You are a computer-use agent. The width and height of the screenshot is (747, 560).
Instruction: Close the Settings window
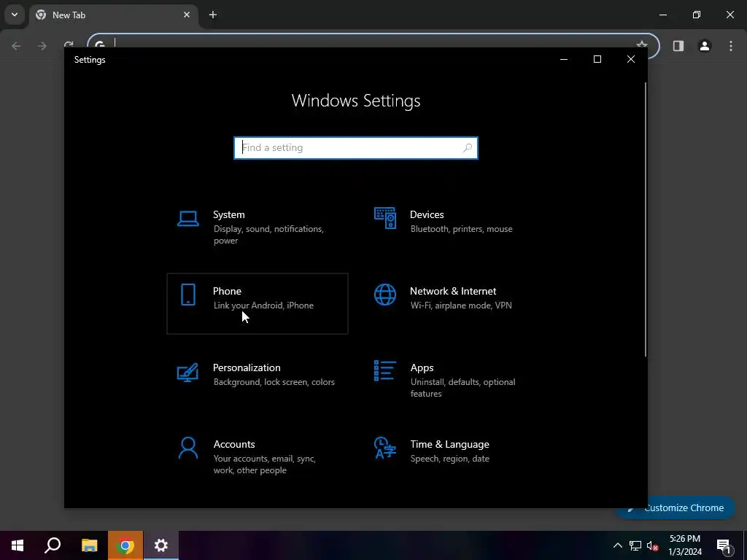[x=631, y=59]
